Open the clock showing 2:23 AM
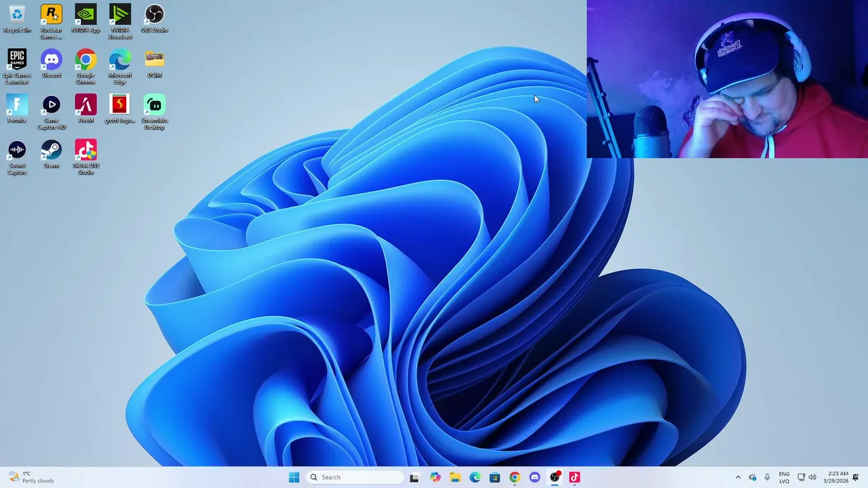The width and height of the screenshot is (868, 488). tap(835, 477)
